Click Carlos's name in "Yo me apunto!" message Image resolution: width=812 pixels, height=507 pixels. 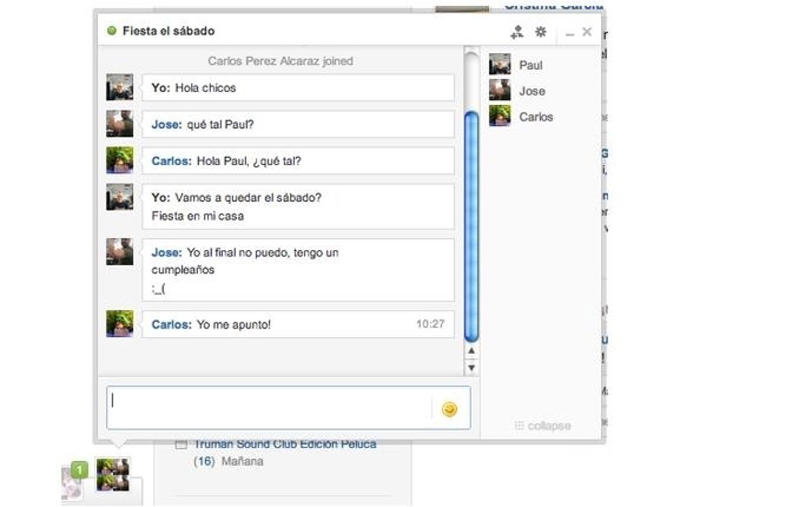(x=171, y=324)
